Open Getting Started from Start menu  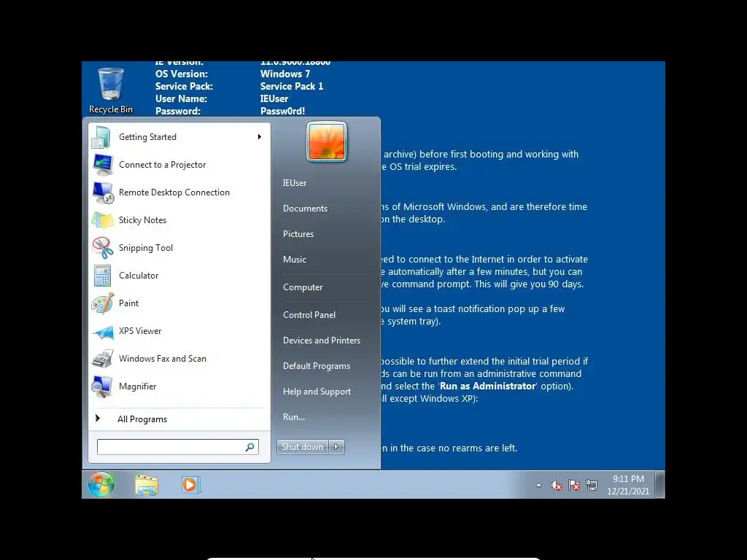(179, 137)
